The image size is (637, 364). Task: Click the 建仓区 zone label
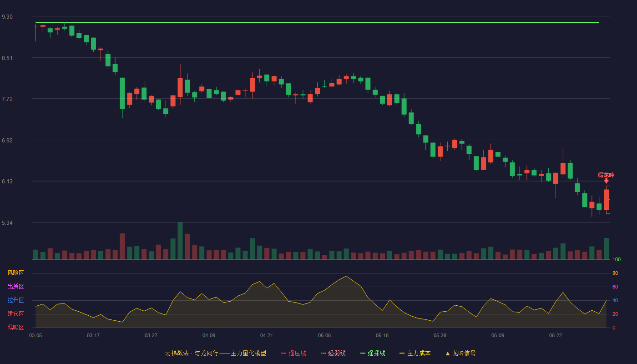coord(15,314)
